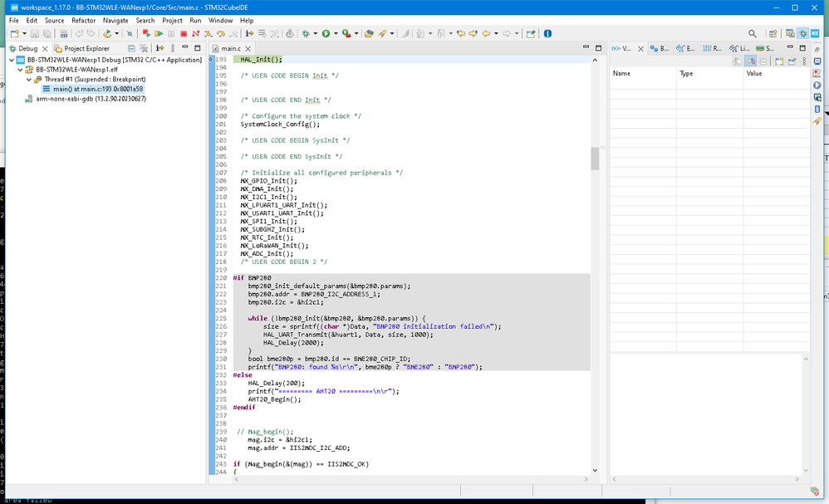This screenshot has height=504, width=829.
Task: Step into the next function call
Action: coord(207,34)
